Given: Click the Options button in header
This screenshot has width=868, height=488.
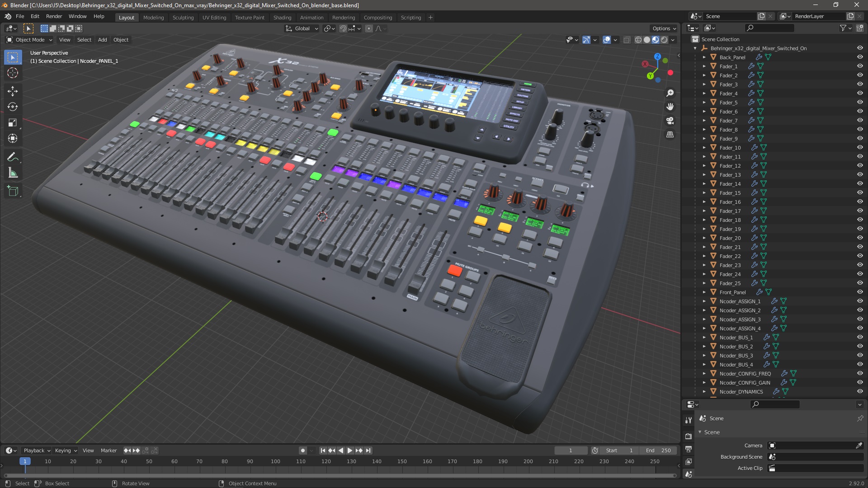Looking at the screenshot, I should point(664,28).
